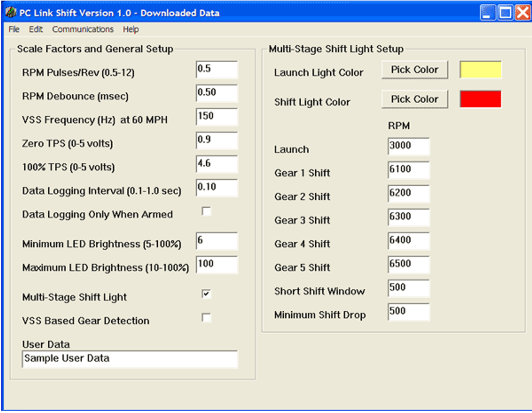
Task: Focus the RPM Pulses/Rev input field
Action: [x=217, y=70]
